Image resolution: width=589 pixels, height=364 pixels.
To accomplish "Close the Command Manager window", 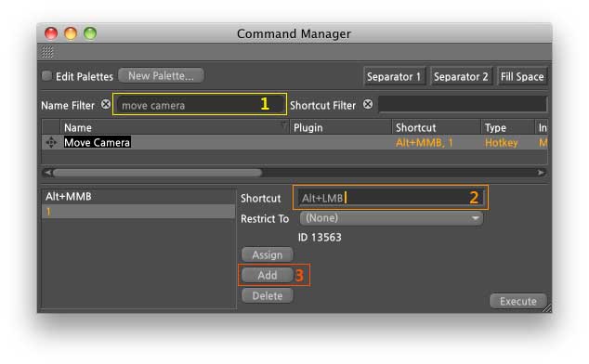I will point(51,33).
